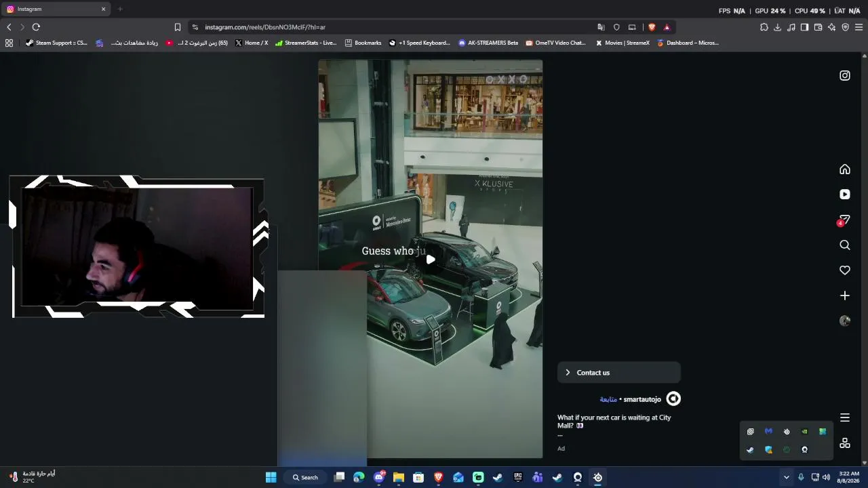Open the Windows Start menu
Viewport: 868px width, 488px height.
[x=271, y=477]
